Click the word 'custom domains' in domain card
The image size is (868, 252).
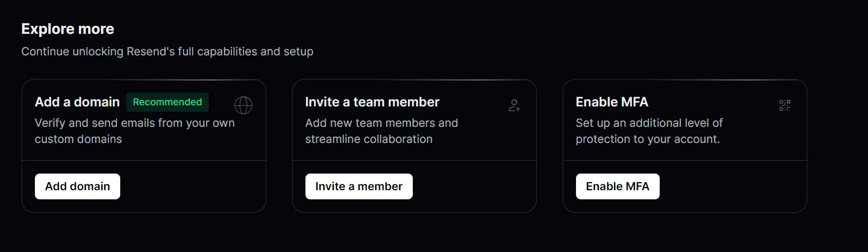point(78,139)
